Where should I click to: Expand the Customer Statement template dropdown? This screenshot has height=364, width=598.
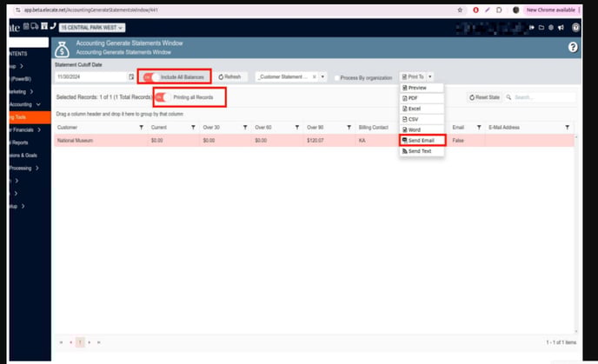coord(324,76)
